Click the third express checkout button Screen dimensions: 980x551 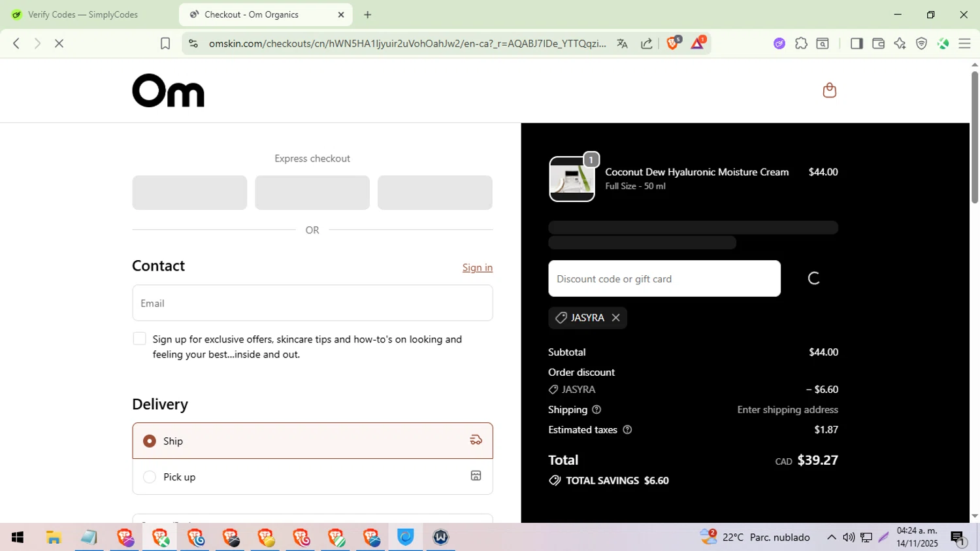click(x=435, y=193)
